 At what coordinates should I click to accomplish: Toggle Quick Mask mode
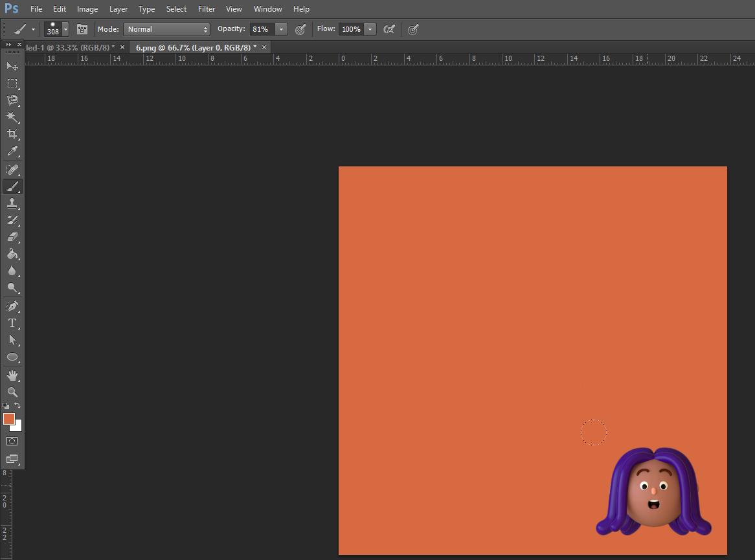[x=12, y=442]
